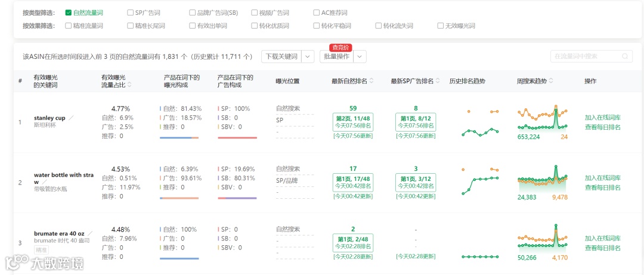Click the 50,266 search volume value
This screenshot has height=275, width=644.
pyautogui.click(x=527, y=257)
